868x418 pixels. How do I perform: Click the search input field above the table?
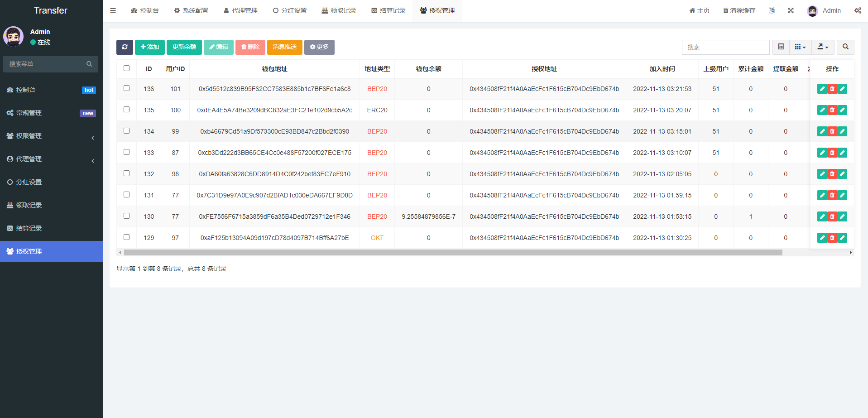pyautogui.click(x=725, y=47)
